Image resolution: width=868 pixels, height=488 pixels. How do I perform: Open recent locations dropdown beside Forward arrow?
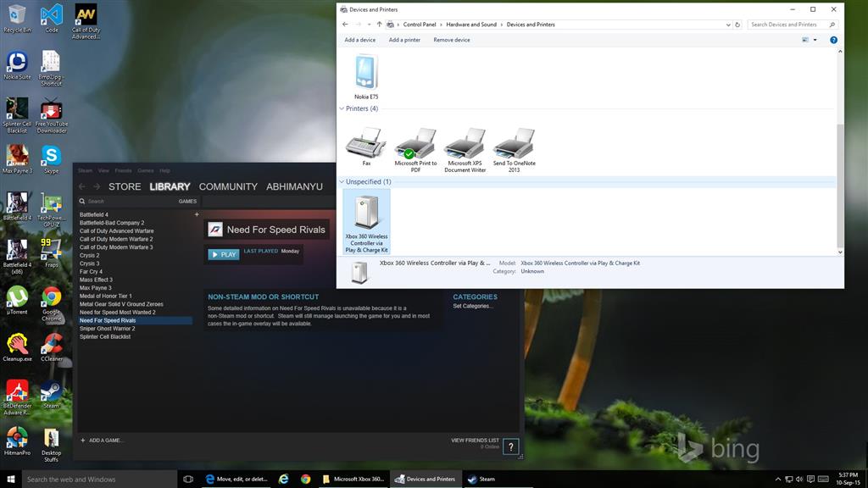pyautogui.click(x=370, y=25)
